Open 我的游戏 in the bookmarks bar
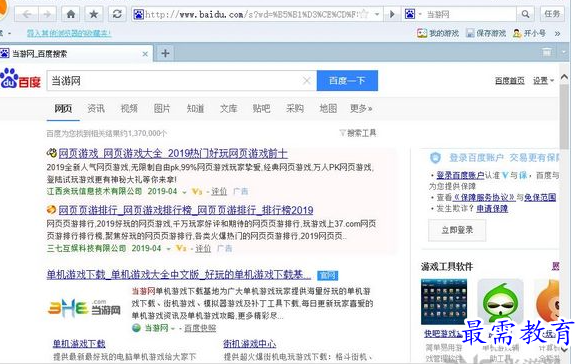Screen dimensions: 583x364 click(x=438, y=33)
